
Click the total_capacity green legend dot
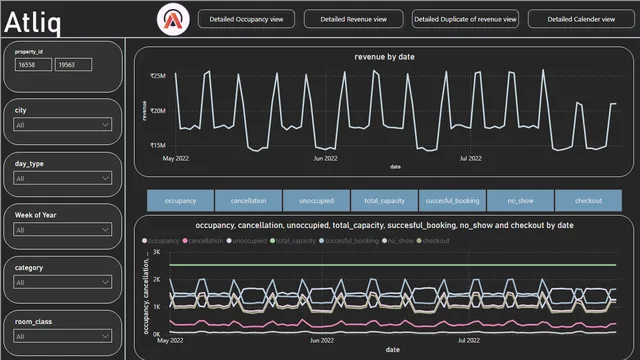pos(273,241)
